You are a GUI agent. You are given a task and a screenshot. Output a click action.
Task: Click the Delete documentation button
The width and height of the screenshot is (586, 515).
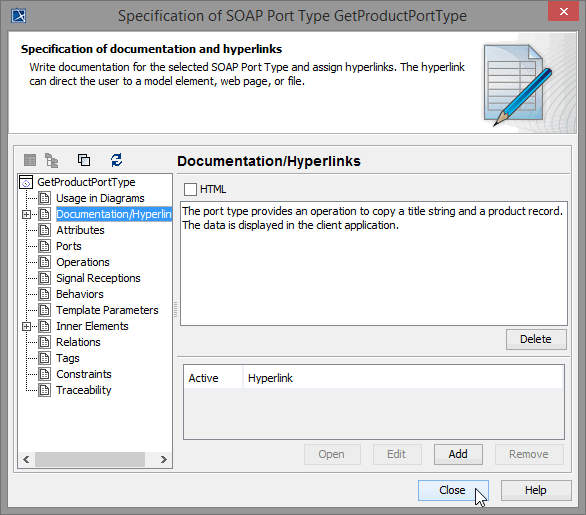(x=536, y=339)
